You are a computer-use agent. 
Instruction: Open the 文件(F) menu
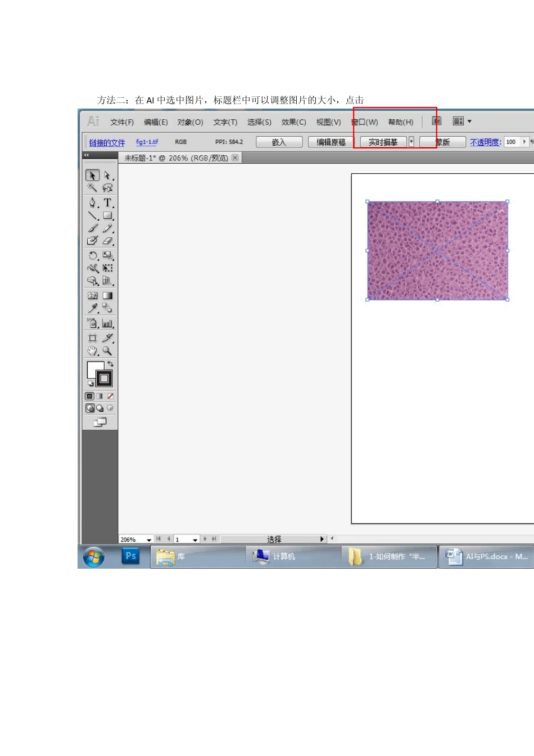coord(122,122)
